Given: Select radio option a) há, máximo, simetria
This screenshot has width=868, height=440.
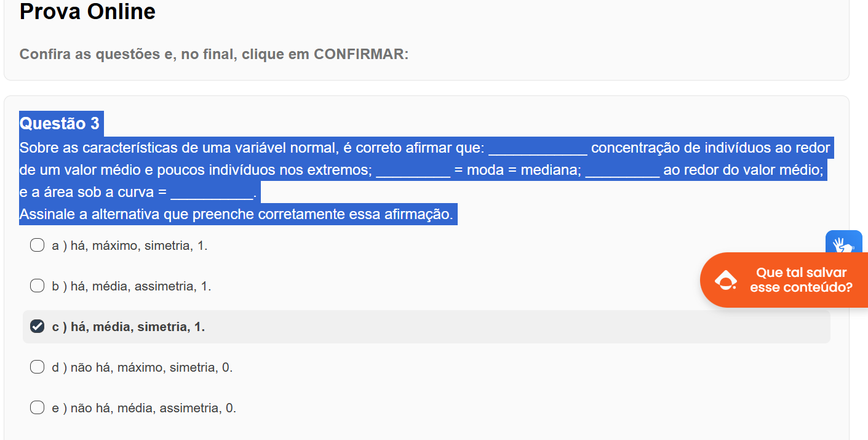Looking at the screenshot, I should pos(38,246).
